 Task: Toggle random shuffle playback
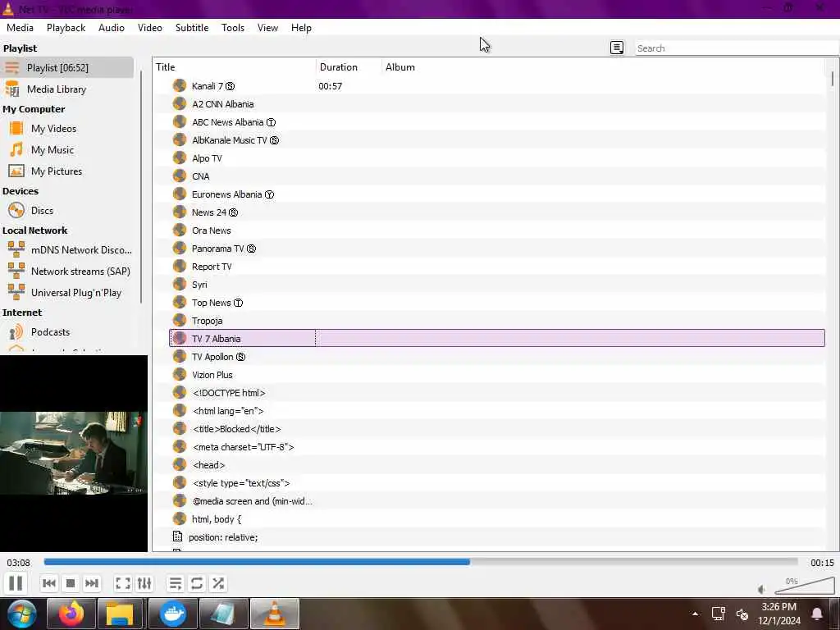[218, 583]
